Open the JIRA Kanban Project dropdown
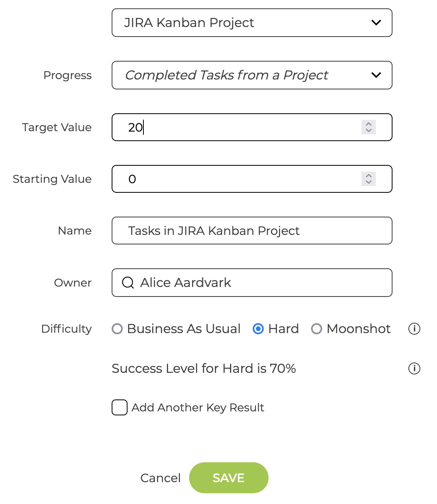Viewport: 437px width, 504px height. 252,23
